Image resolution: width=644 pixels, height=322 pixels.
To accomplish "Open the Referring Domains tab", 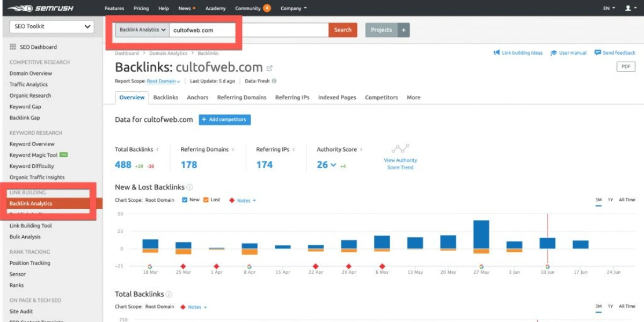I will click(241, 98).
